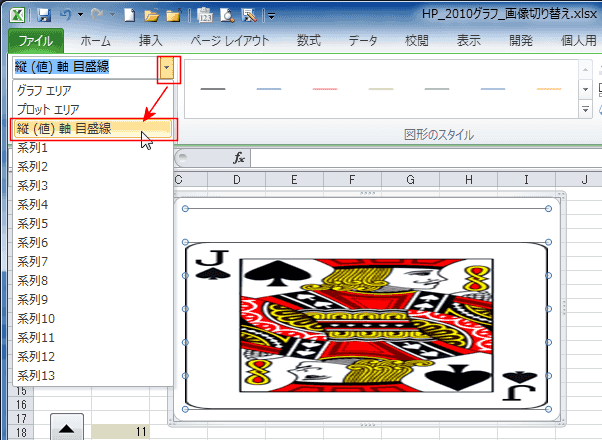Open the ファイル tab

36,41
